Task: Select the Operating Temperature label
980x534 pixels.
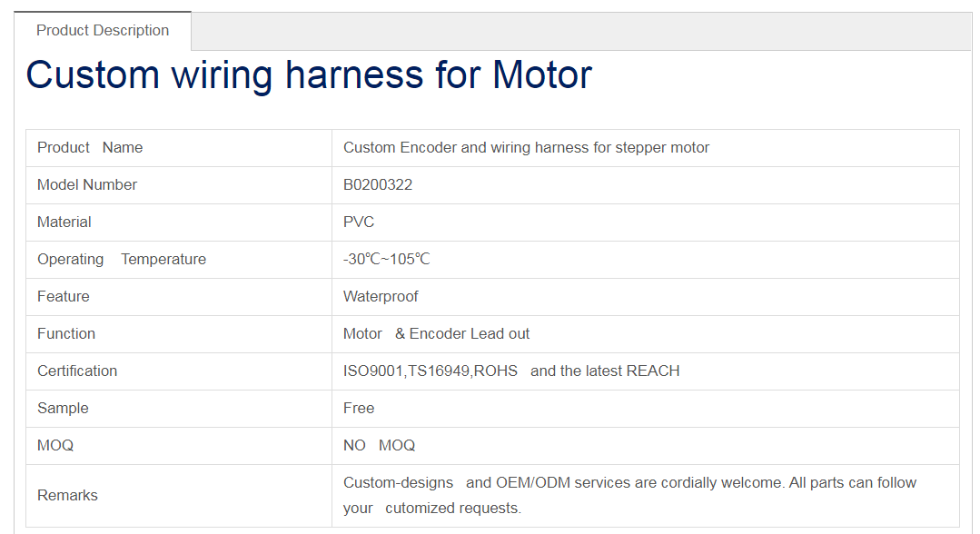Action: pyautogui.click(x=122, y=260)
